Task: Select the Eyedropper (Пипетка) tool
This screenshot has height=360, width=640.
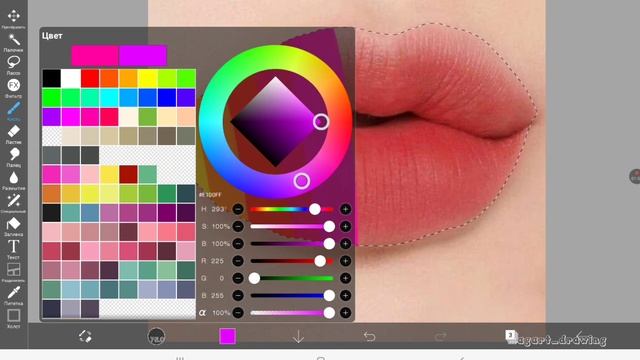Action: pyautogui.click(x=13, y=293)
